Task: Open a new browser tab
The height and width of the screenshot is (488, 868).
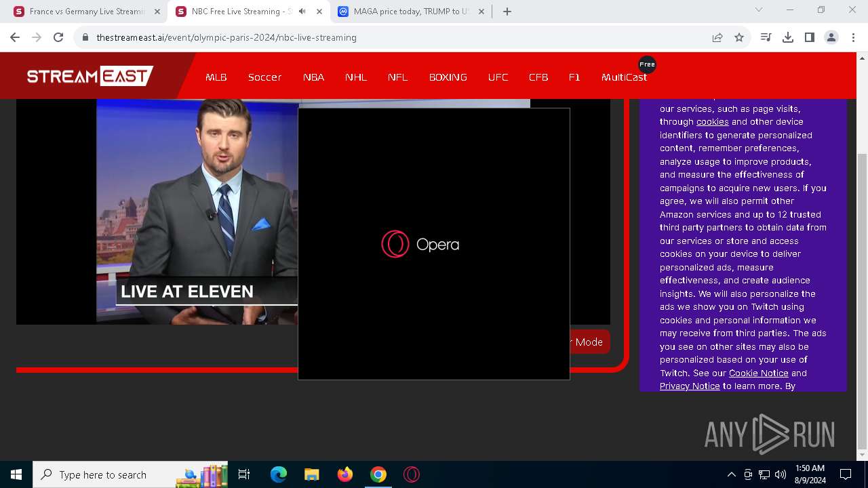Action: [507, 12]
